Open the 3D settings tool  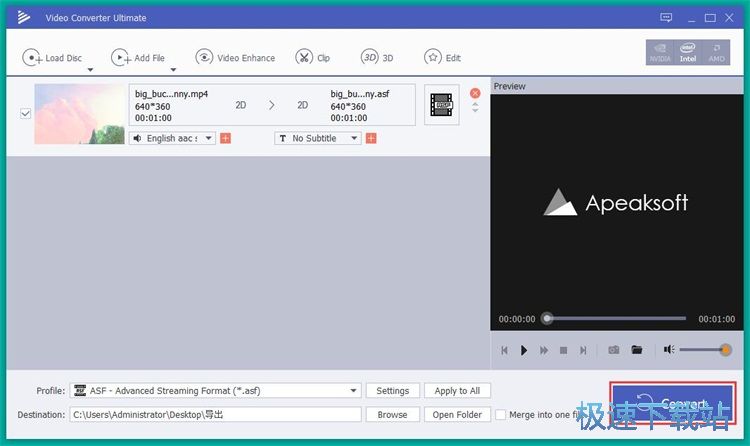click(377, 58)
